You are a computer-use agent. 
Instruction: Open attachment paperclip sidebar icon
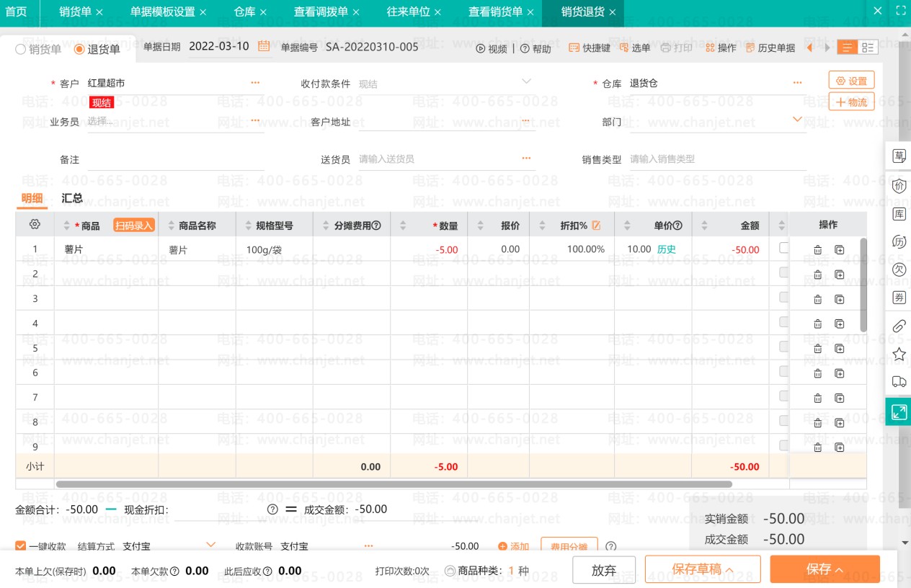(x=899, y=326)
